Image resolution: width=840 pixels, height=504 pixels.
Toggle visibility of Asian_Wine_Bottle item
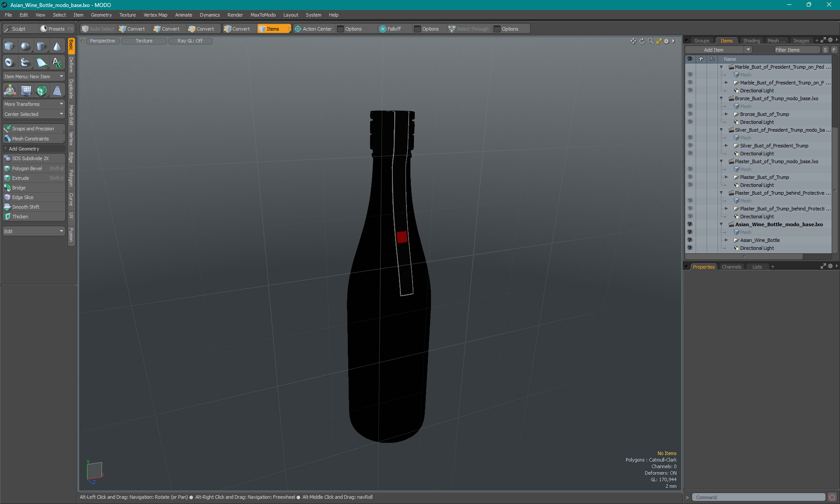point(690,240)
